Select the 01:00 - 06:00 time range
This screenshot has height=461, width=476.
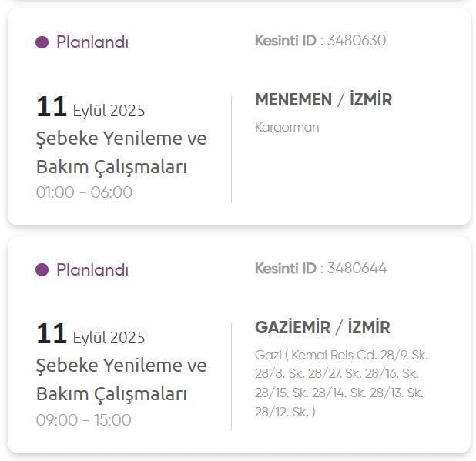click(84, 192)
